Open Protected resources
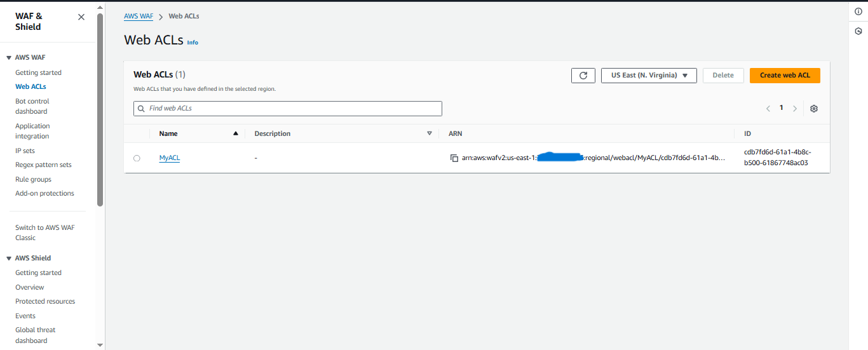The width and height of the screenshot is (868, 350). [45, 301]
